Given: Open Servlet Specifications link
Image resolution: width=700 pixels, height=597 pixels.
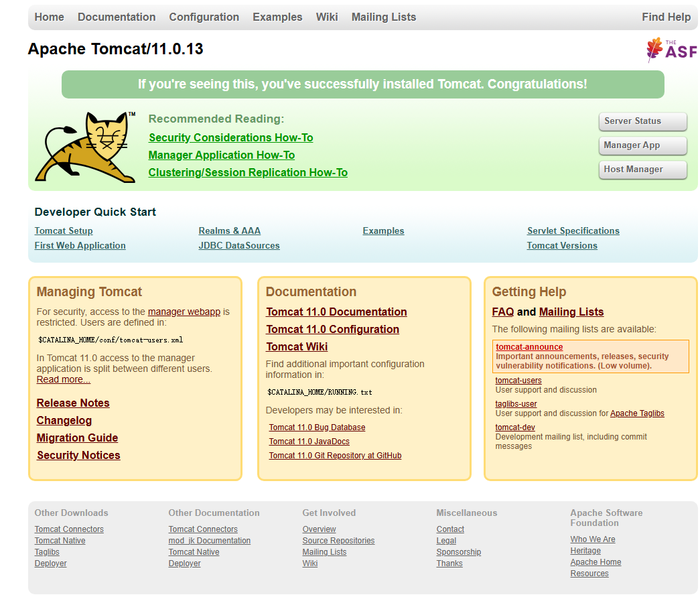Looking at the screenshot, I should pos(573,231).
